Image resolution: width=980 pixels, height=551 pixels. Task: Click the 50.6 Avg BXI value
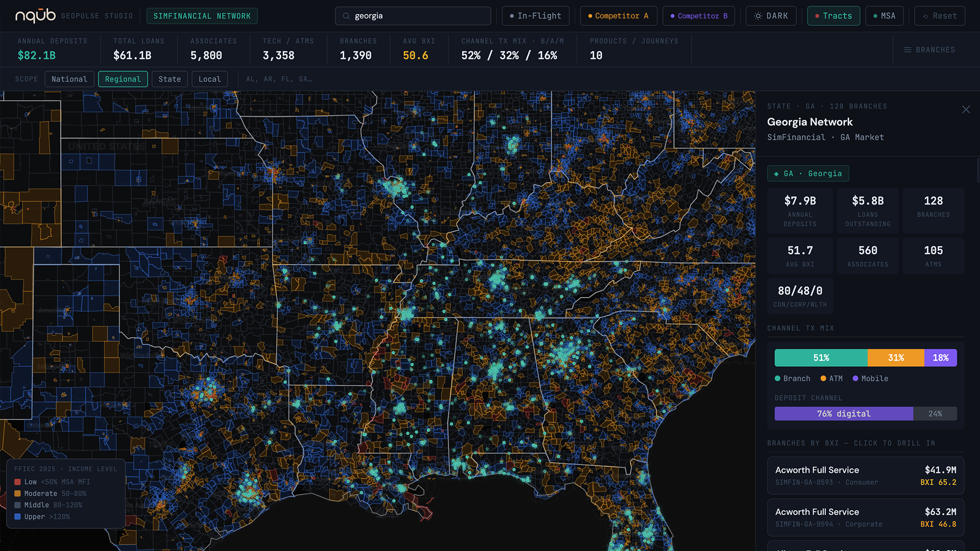tap(415, 56)
